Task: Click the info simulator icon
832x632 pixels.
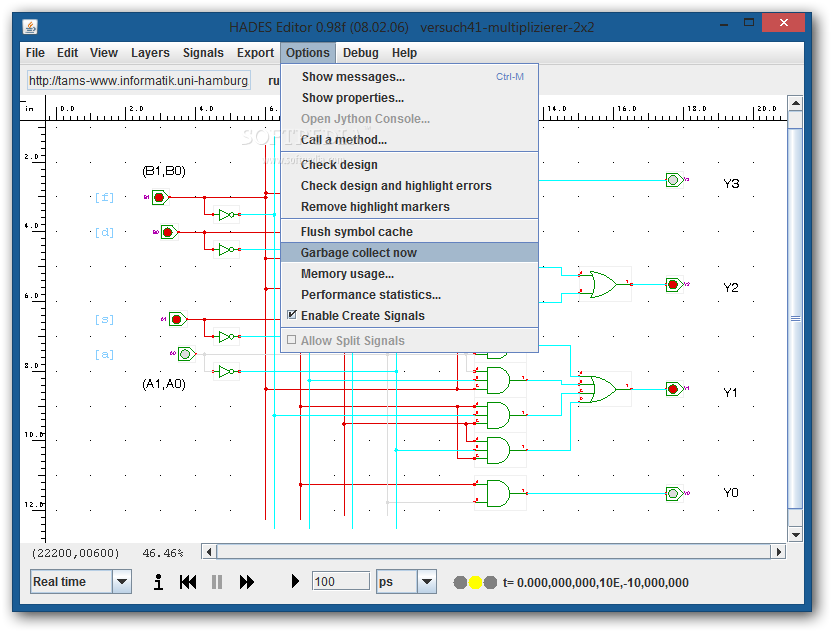Action: (x=158, y=582)
